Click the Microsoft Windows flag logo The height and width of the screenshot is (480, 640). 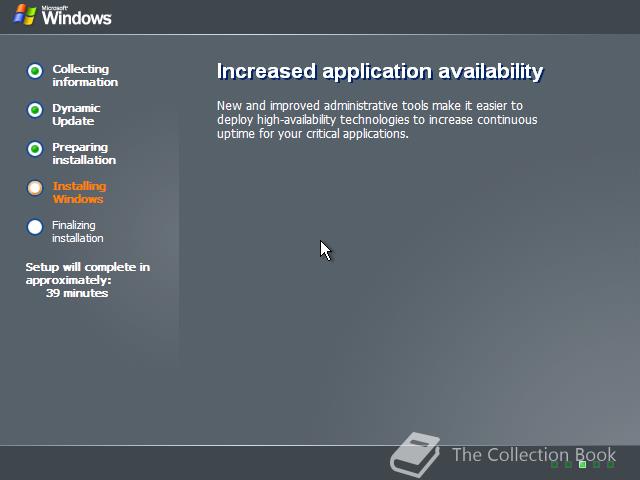click(24, 15)
